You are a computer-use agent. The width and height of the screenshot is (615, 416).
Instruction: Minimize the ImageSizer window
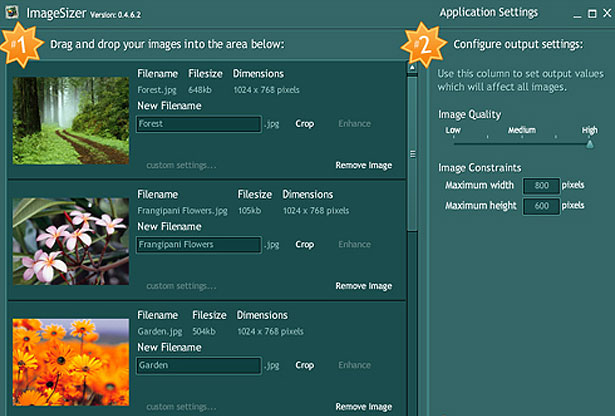pyautogui.click(x=577, y=14)
